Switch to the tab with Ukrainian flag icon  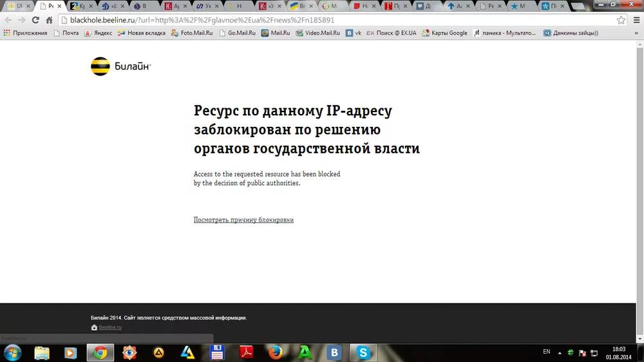tap(301, 6)
